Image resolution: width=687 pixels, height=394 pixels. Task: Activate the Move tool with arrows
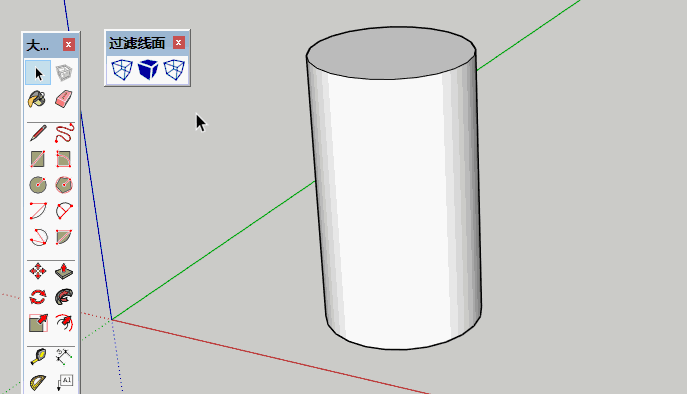[x=38, y=271]
